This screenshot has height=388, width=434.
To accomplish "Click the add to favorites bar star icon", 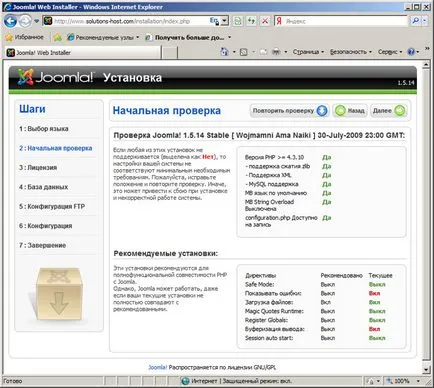I will 58,38.
